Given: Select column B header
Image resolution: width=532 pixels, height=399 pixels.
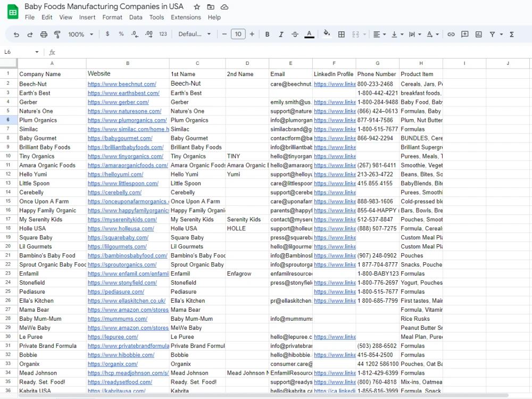Looking at the screenshot, I should pos(128,63).
